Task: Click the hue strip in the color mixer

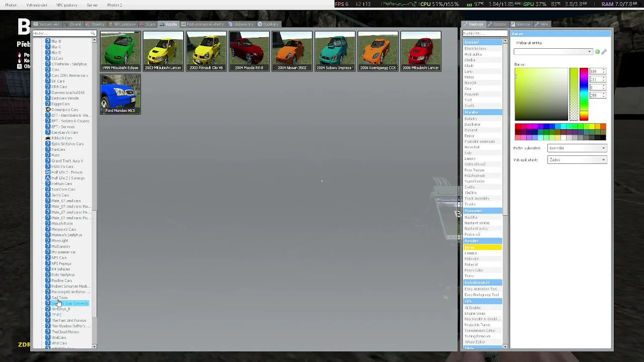Action: pos(584,94)
